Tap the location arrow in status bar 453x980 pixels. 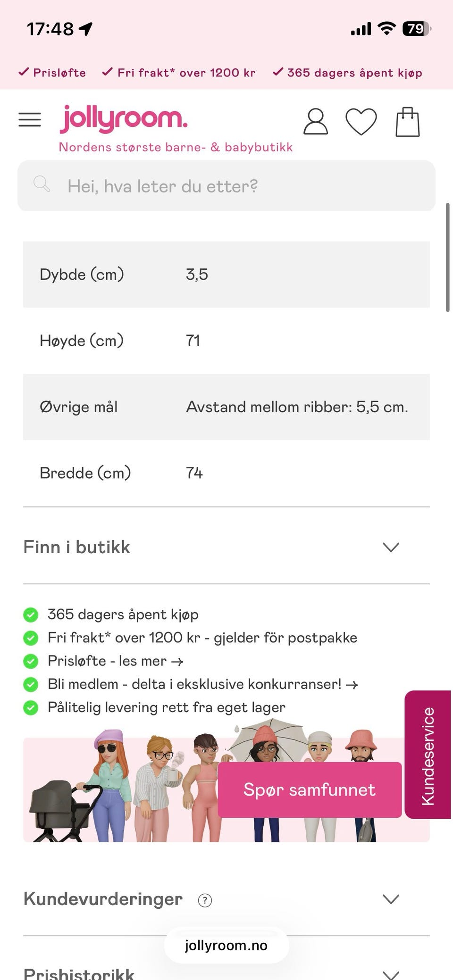point(85,29)
